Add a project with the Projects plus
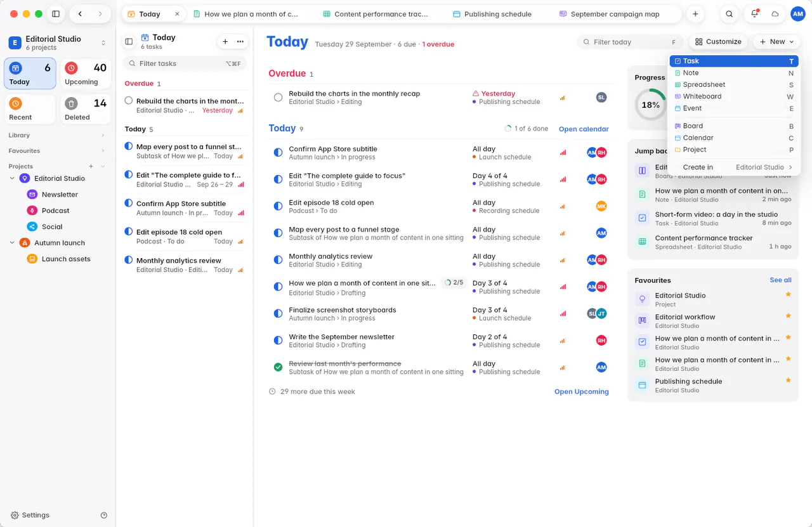The height and width of the screenshot is (527, 812). 91,166
